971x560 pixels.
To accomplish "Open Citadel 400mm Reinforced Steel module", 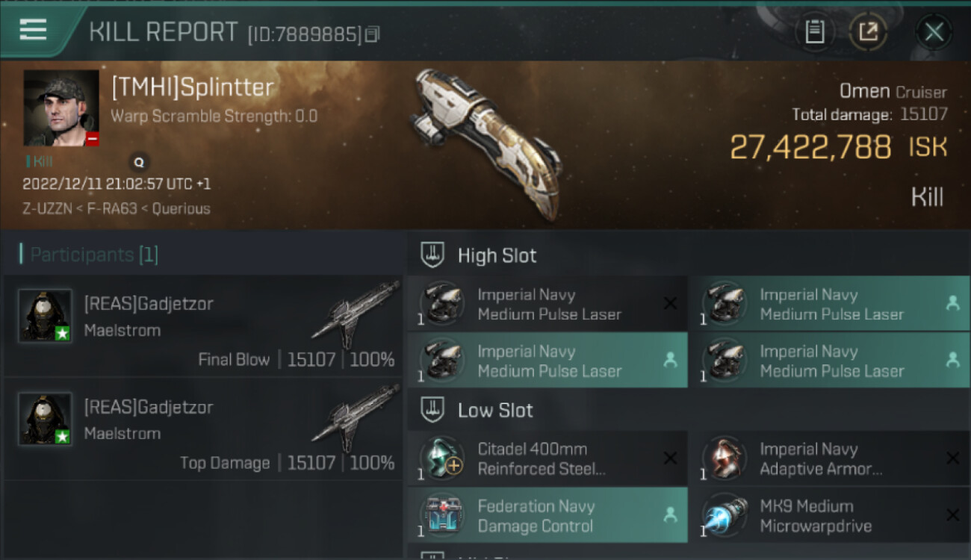I will pos(547,458).
